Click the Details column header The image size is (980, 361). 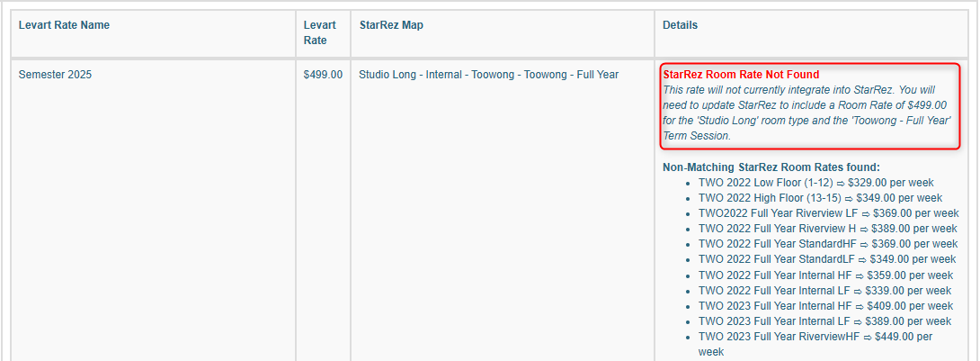point(680,25)
